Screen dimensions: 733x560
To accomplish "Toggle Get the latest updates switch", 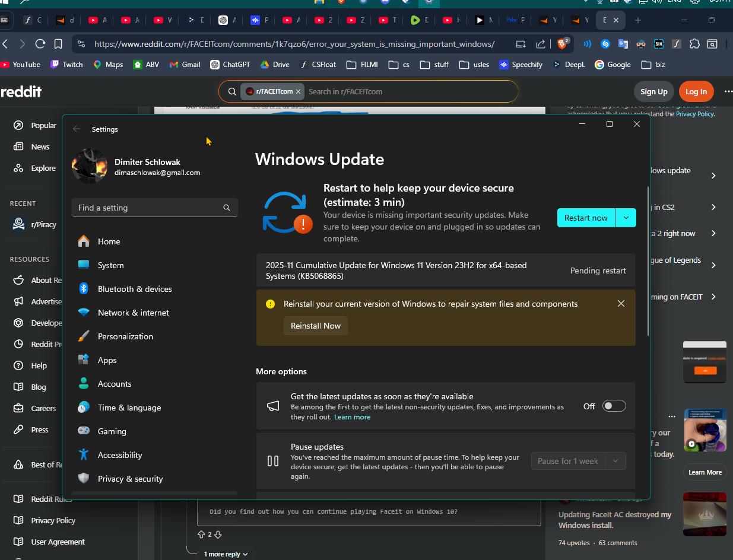I will point(614,406).
